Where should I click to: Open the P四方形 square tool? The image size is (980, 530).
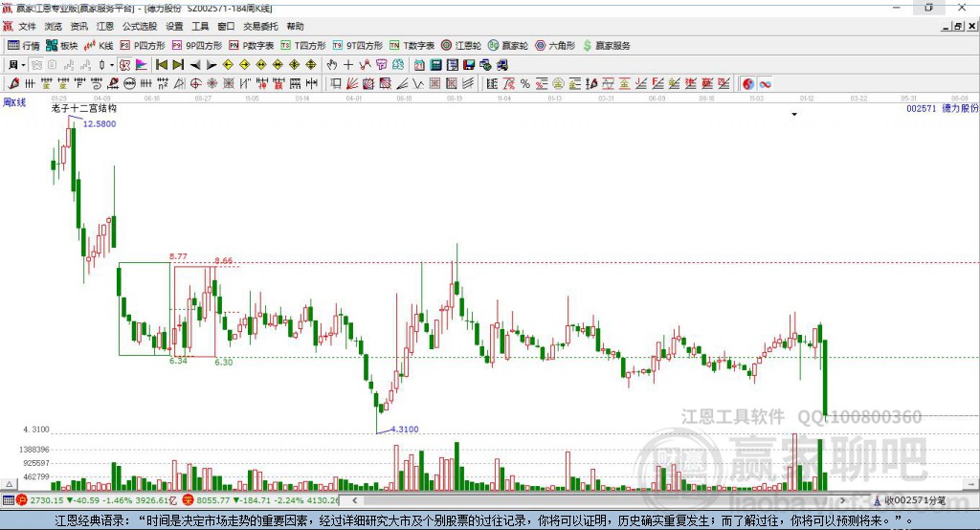pos(143,46)
